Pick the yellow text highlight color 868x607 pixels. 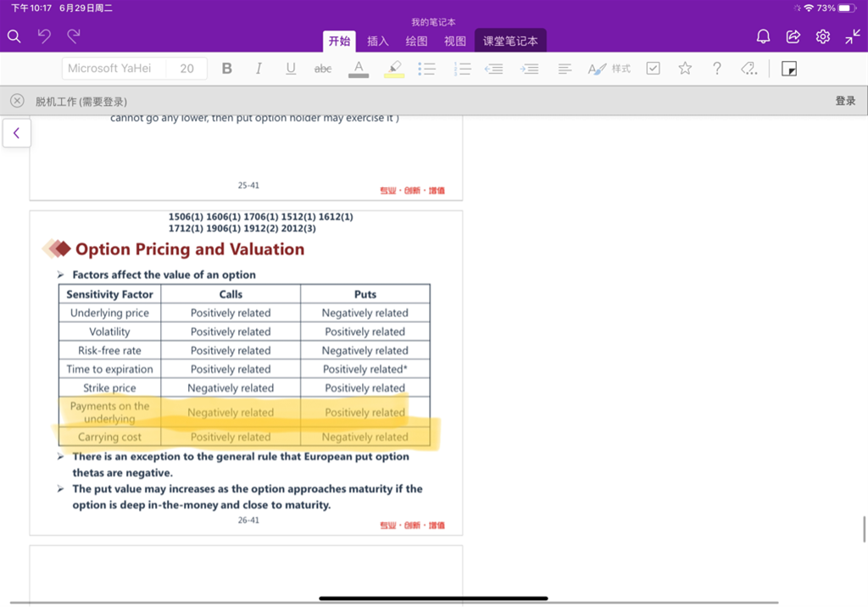[393, 69]
